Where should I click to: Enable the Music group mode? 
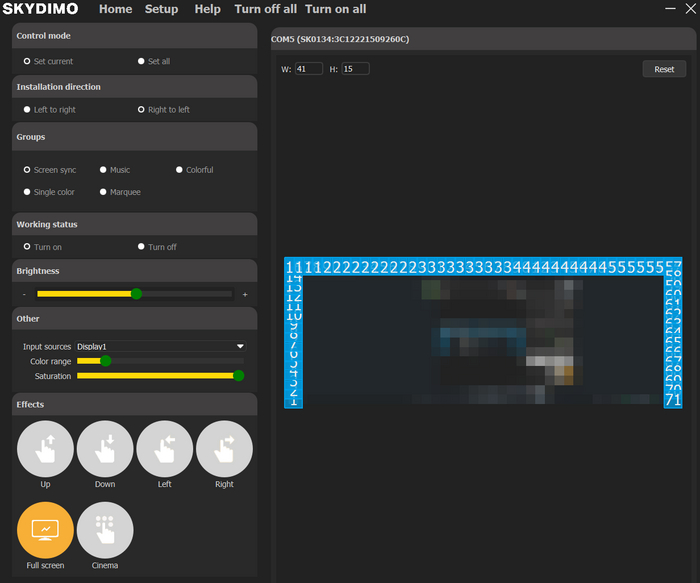point(103,170)
